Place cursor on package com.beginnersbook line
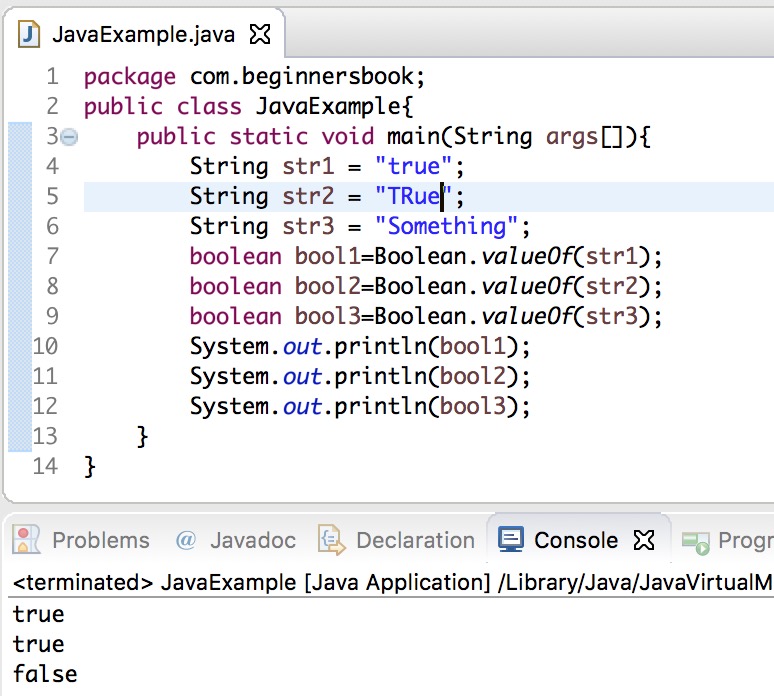 [254, 77]
